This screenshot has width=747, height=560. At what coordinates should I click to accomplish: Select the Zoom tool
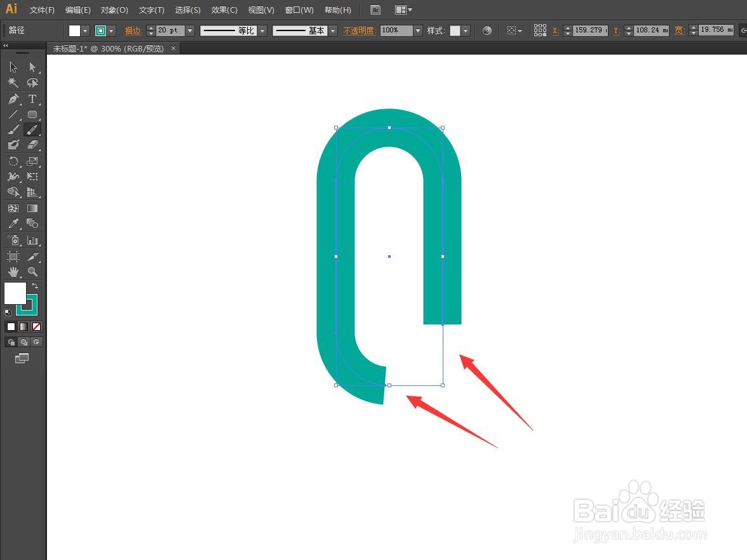click(32, 272)
